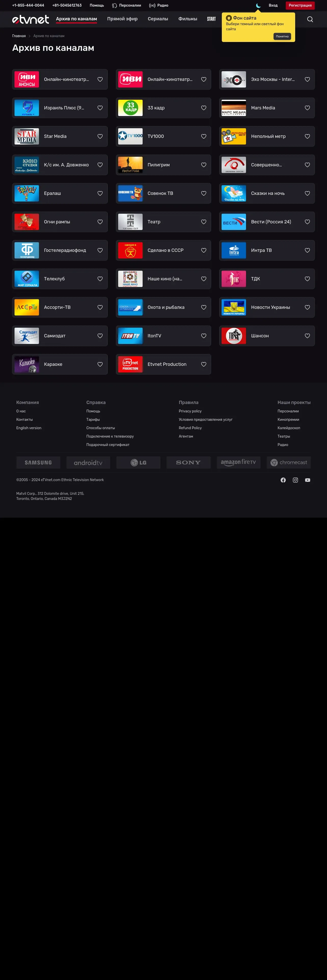Screen dimensions: 327x980
Task: Open Самиздат channel name text
Action: coord(54,336)
